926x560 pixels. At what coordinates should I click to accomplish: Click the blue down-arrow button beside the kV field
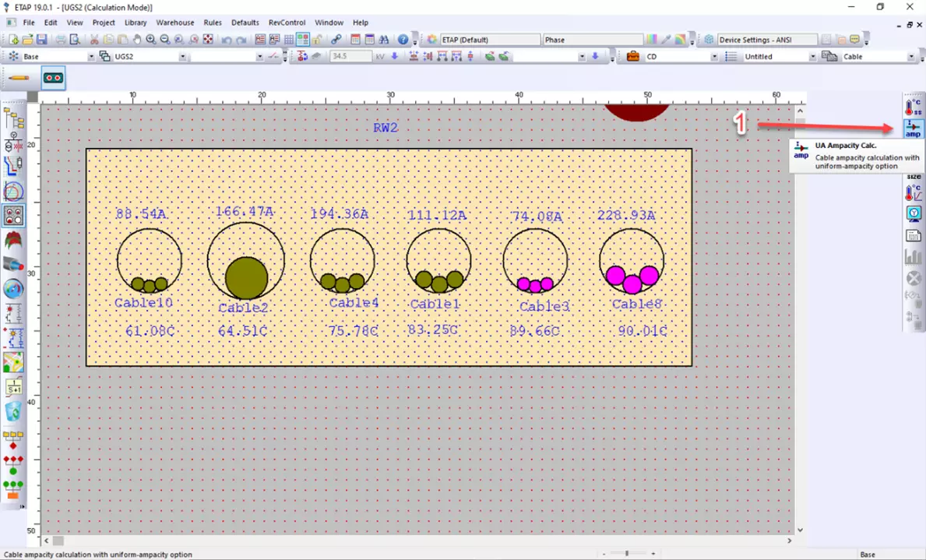(394, 55)
